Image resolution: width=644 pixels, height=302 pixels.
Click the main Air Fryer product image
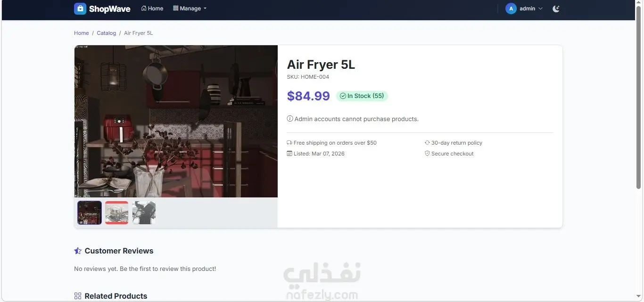(176, 121)
